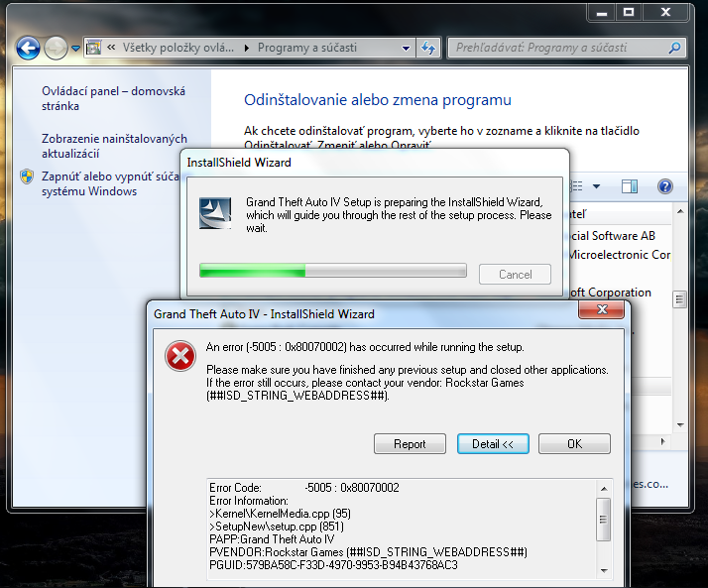Click the refresh icon beside address bar

coord(428,48)
